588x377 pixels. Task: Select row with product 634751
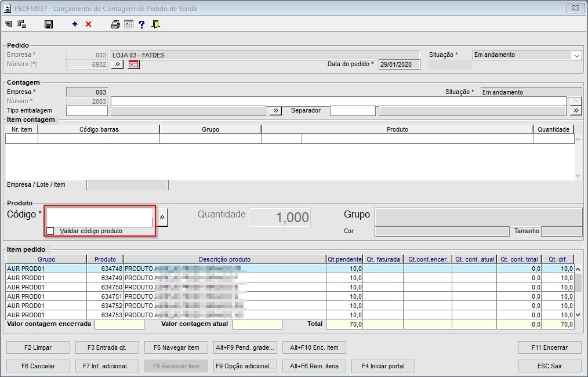[x=289, y=296]
